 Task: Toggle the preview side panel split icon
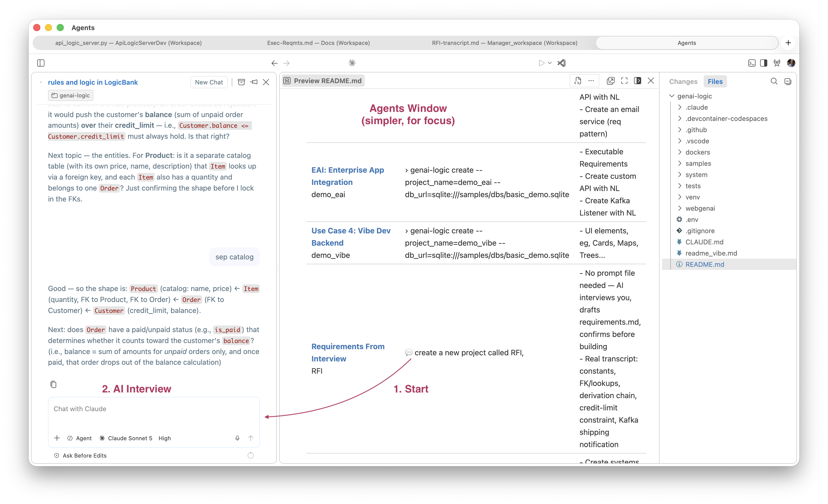pos(638,81)
